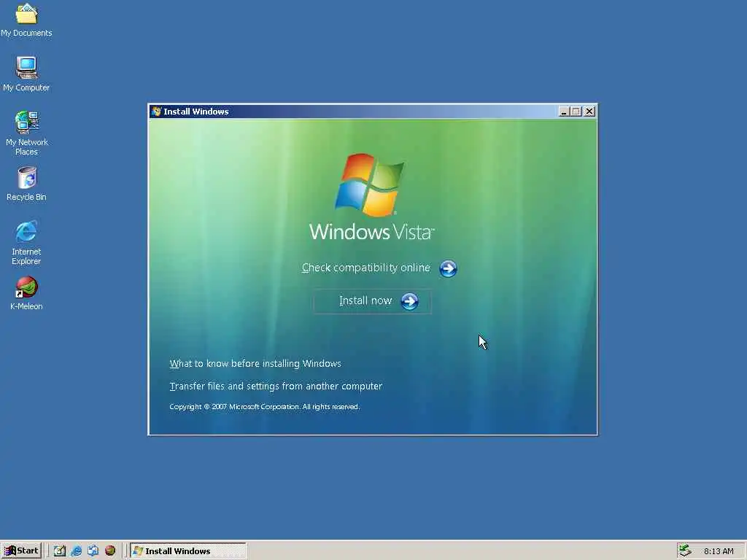Click the Install now text
The width and height of the screenshot is (747, 560).
point(365,300)
